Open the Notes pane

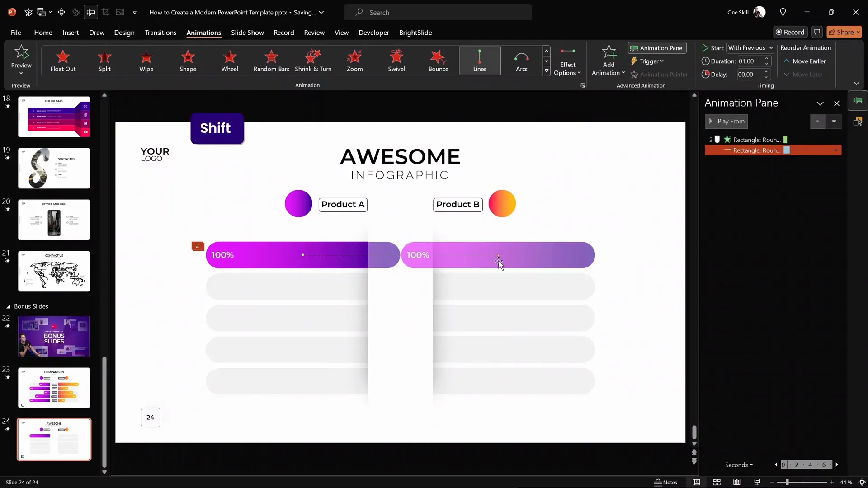click(x=665, y=482)
